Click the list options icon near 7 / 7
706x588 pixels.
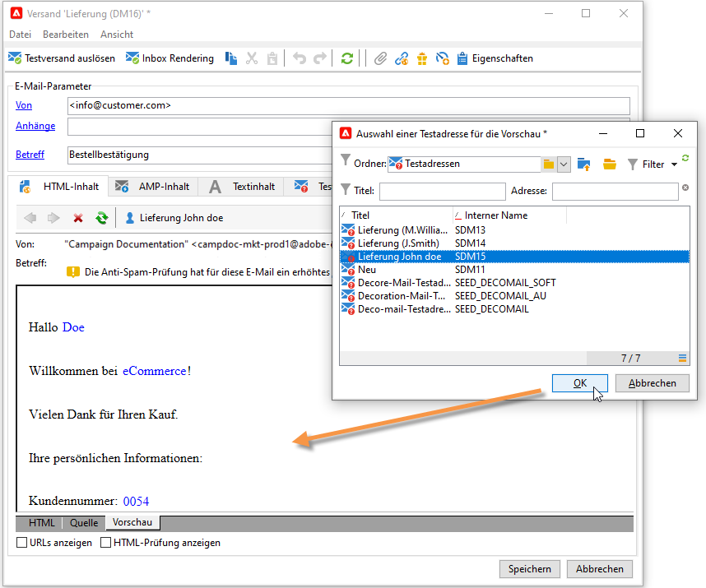pyautogui.click(x=682, y=358)
